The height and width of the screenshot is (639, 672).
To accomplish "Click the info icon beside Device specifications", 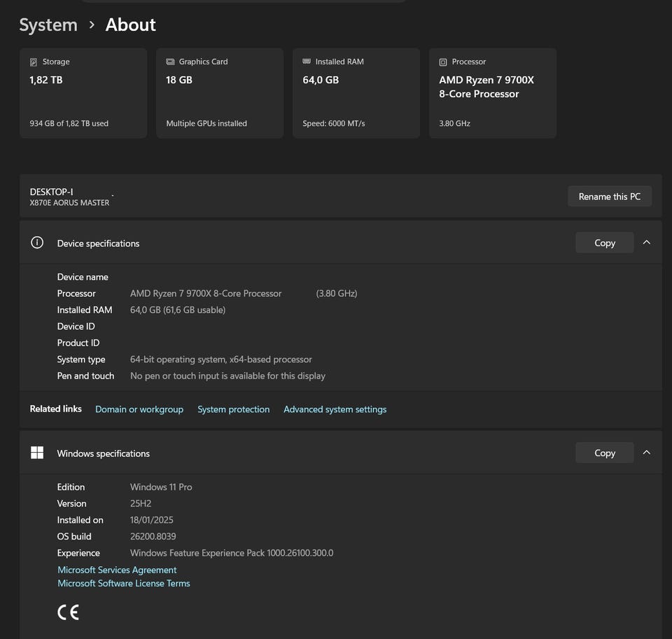I will 37,243.
